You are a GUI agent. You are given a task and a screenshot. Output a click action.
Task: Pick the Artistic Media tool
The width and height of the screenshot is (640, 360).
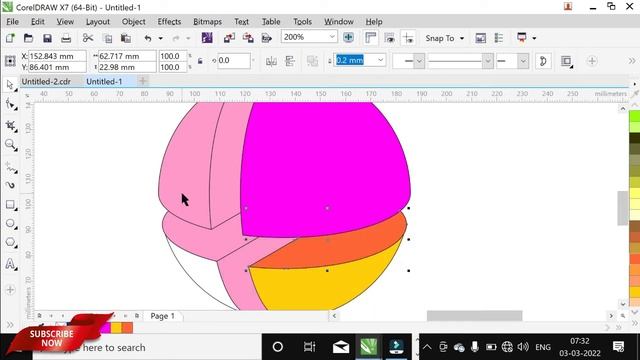click(x=10, y=185)
